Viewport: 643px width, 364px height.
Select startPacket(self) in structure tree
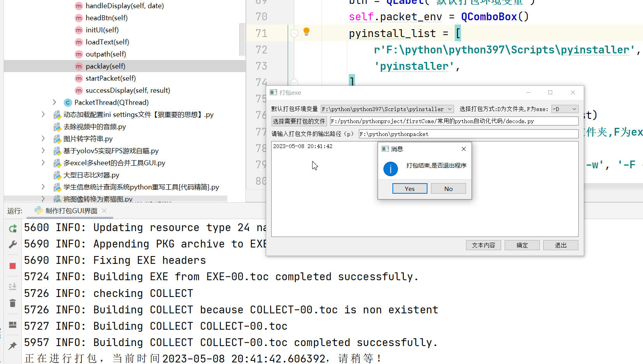(x=111, y=78)
